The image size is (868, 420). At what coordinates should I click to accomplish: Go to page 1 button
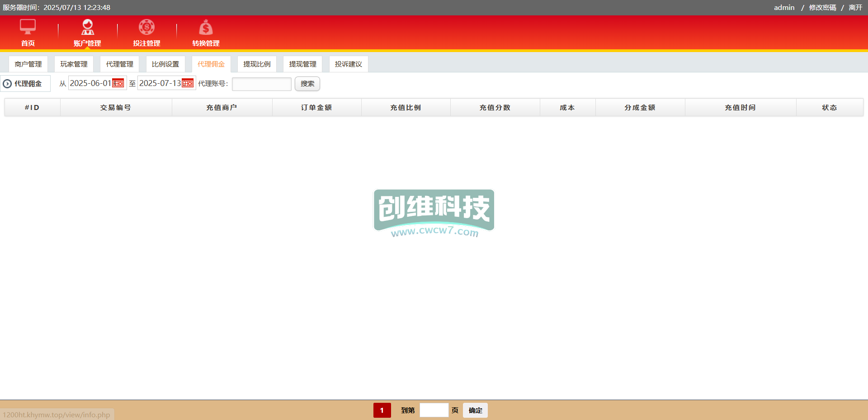382,410
